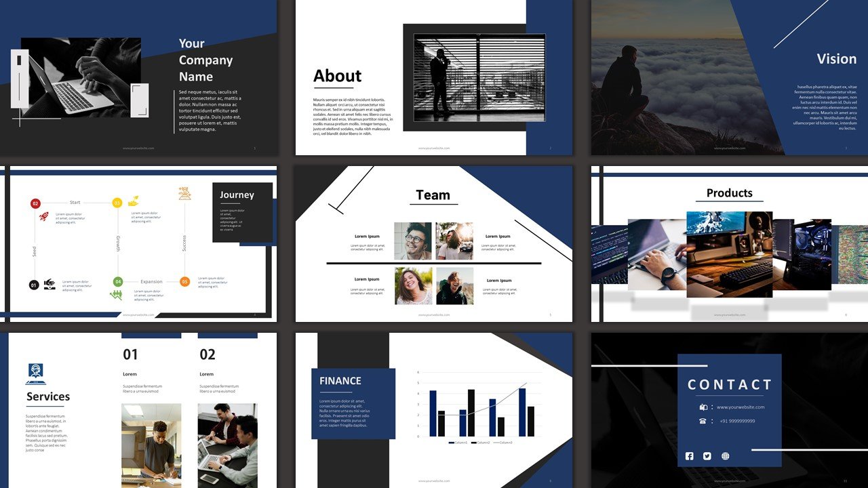Open www.yourwebsite.com link in Contact box

(x=740, y=407)
